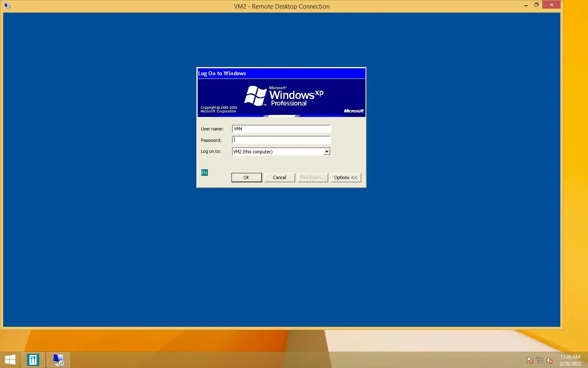Click the Shut Down button

pyautogui.click(x=312, y=177)
